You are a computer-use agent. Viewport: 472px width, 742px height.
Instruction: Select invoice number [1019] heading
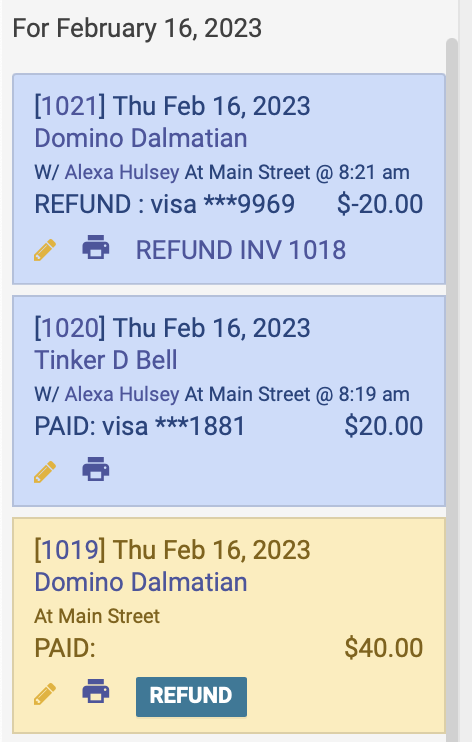click(x=70, y=549)
